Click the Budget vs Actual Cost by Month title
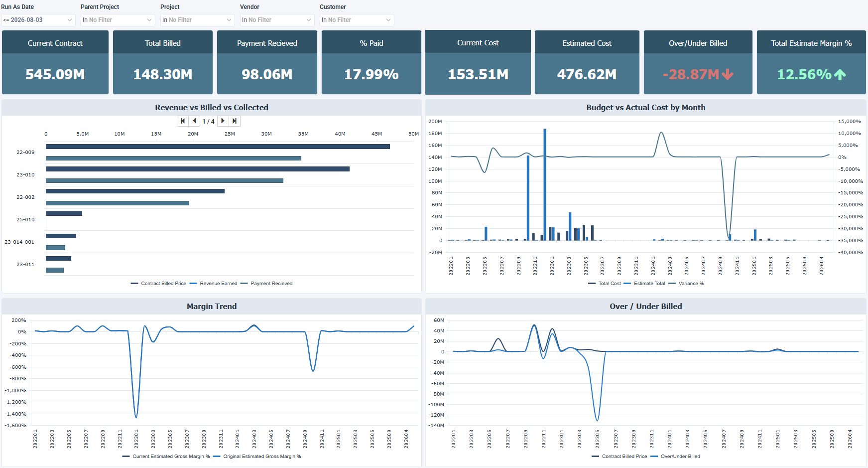 [646, 108]
